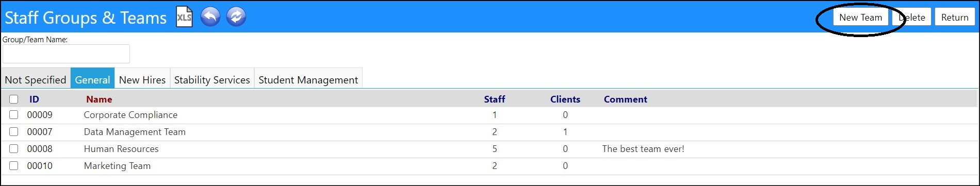The image size is (980, 186).
Task: Open the Human Resources team row
Action: (489, 149)
